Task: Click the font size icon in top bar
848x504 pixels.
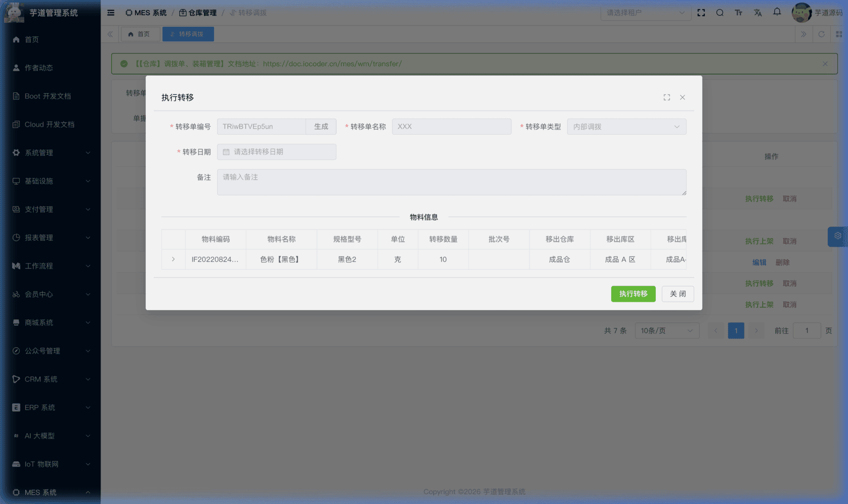Action: pyautogui.click(x=738, y=13)
